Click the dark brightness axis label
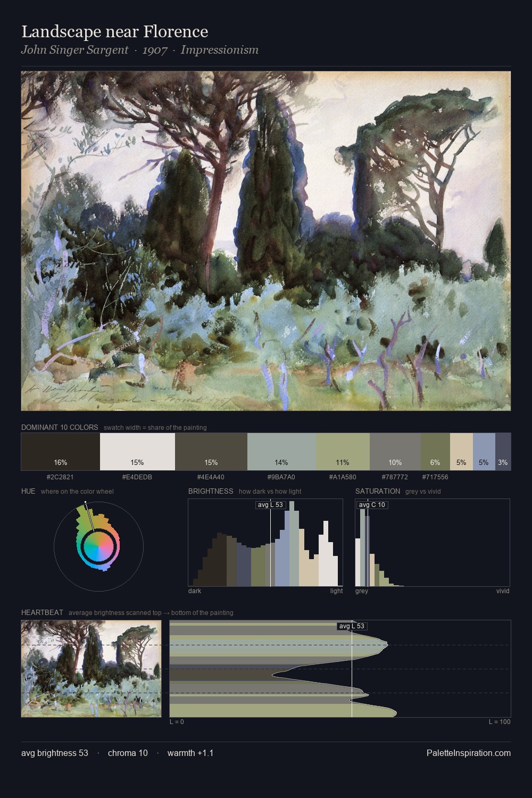The image size is (532, 798). click(x=195, y=591)
